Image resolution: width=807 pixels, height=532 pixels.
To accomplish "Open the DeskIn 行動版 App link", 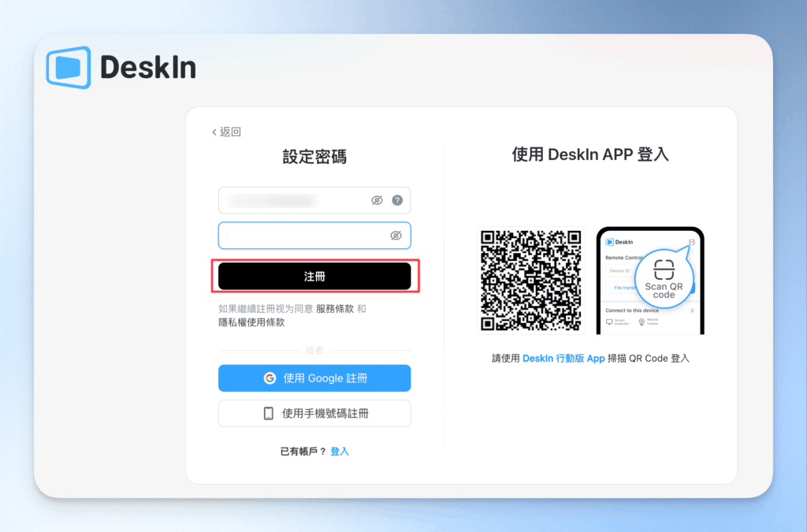I will coord(563,358).
